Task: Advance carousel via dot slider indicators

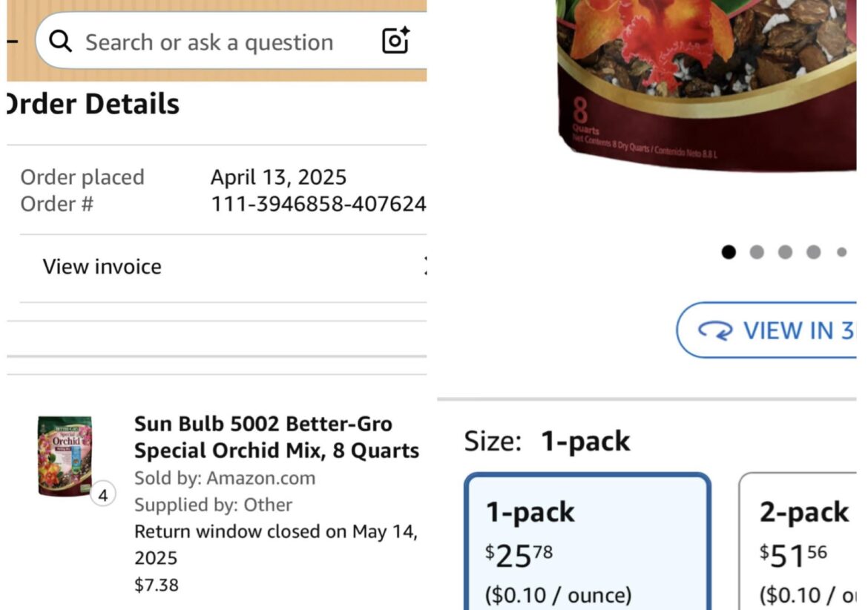Action: coord(783,252)
